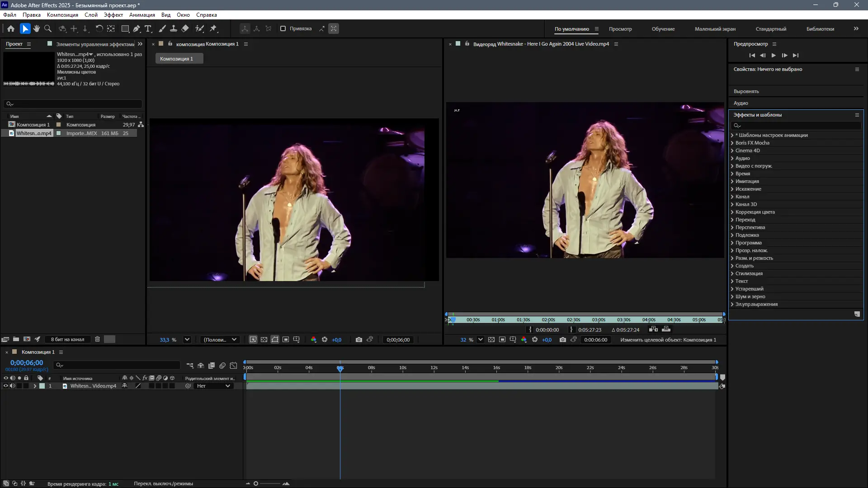Click the 8 бит на канал button
The width and height of the screenshot is (868, 488).
click(x=67, y=339)
